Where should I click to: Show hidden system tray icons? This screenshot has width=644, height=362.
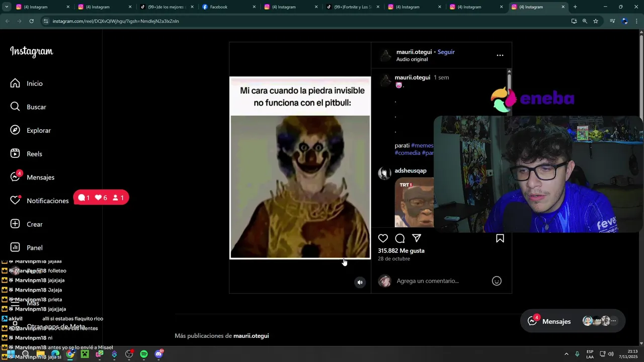pos(566,354)
